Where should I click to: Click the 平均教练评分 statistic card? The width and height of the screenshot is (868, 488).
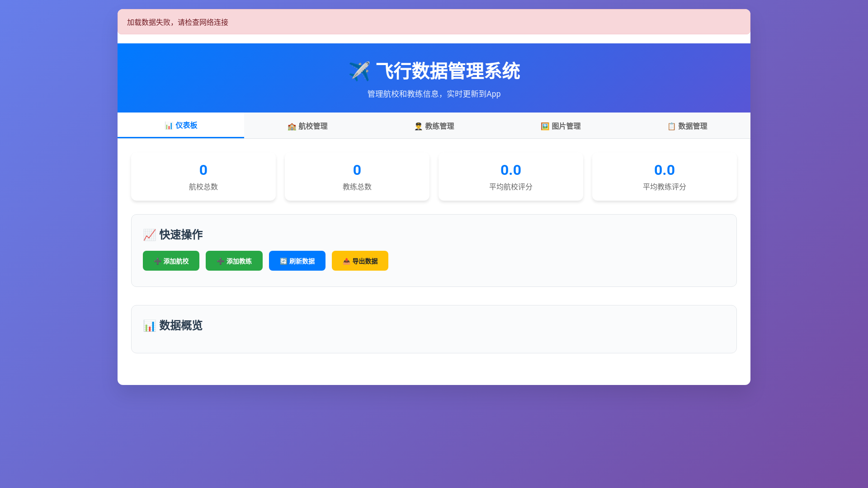click(x=665, y=177)
